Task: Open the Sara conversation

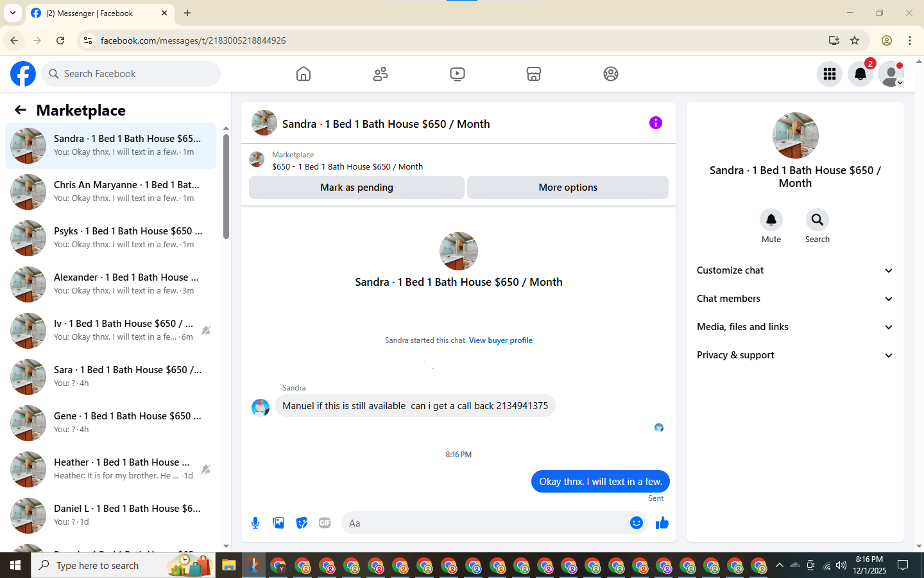Action: 110,377
